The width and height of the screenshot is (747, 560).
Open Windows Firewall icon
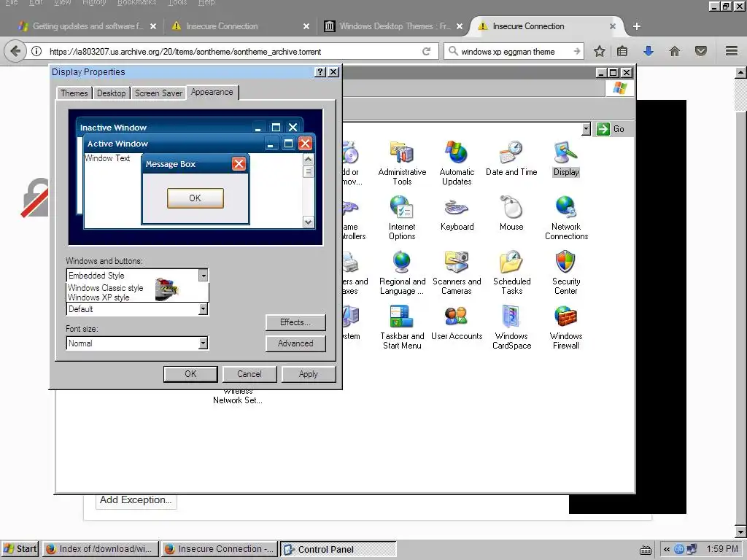point(566,327)
